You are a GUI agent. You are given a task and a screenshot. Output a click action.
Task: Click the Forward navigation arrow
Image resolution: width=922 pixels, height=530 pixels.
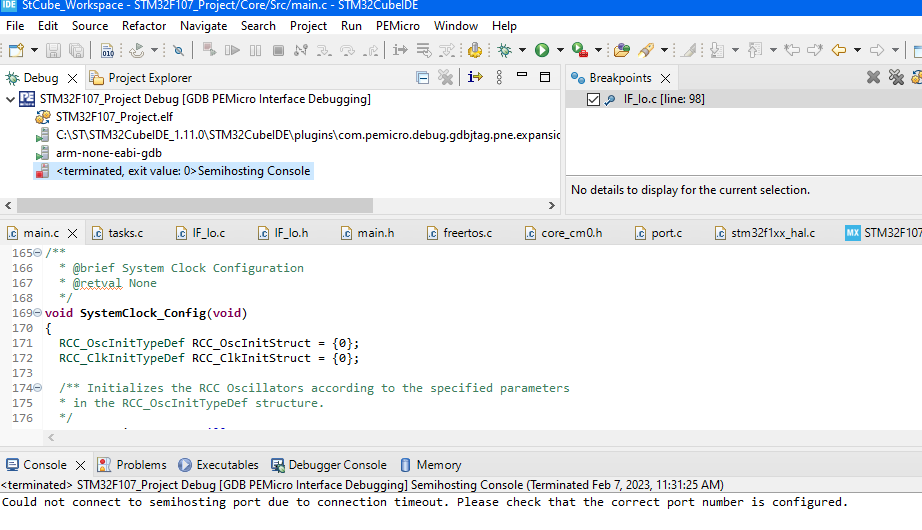click(x=877, y=51)
